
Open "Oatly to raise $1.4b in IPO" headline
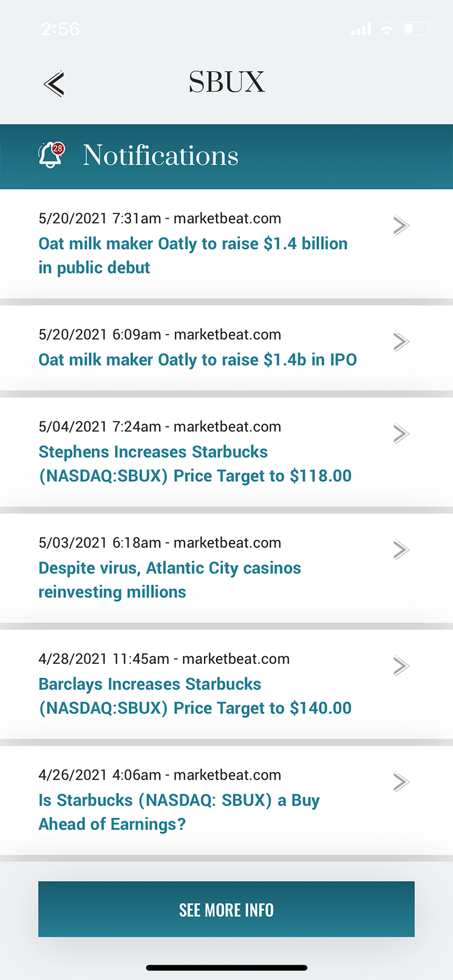pyautogui.click(x=198, y=360)
